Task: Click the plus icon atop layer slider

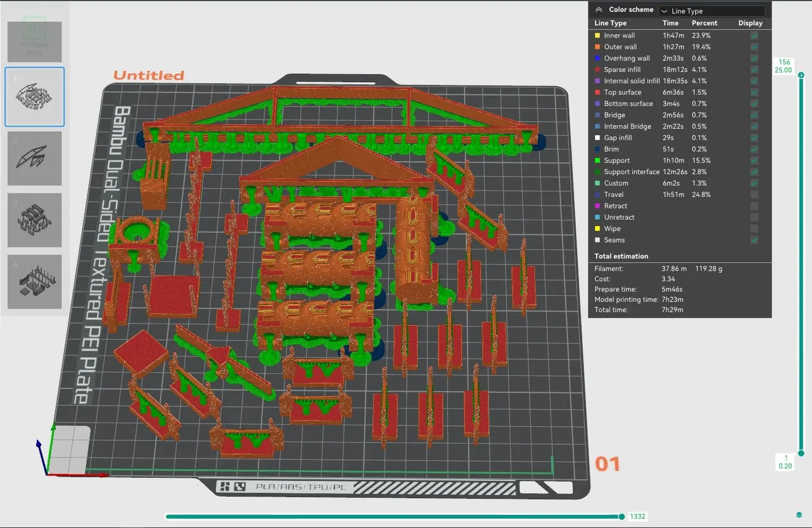Action: [801, 75]
